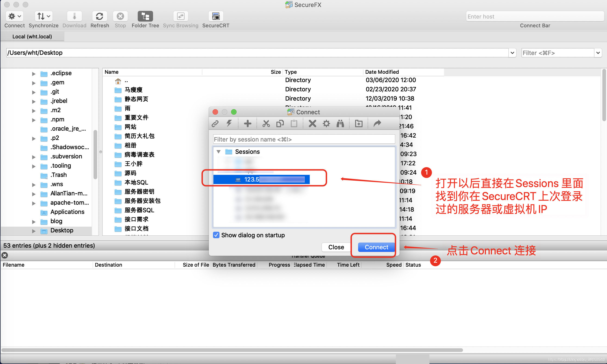Create a new session folder icon
Image resolution: width=607 pixels, height=364 pixels.
pyautogui.click(x=359, y=123)
